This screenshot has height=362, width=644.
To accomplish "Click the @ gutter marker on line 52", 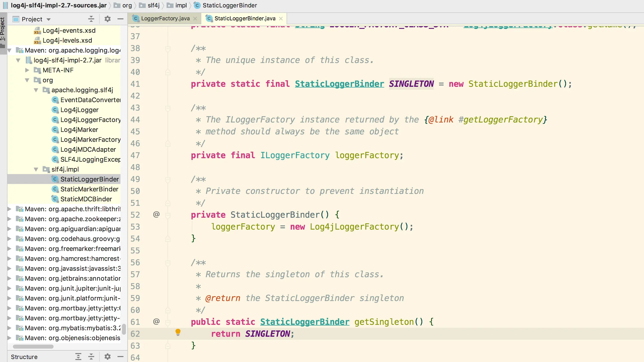I will (156, 214).
